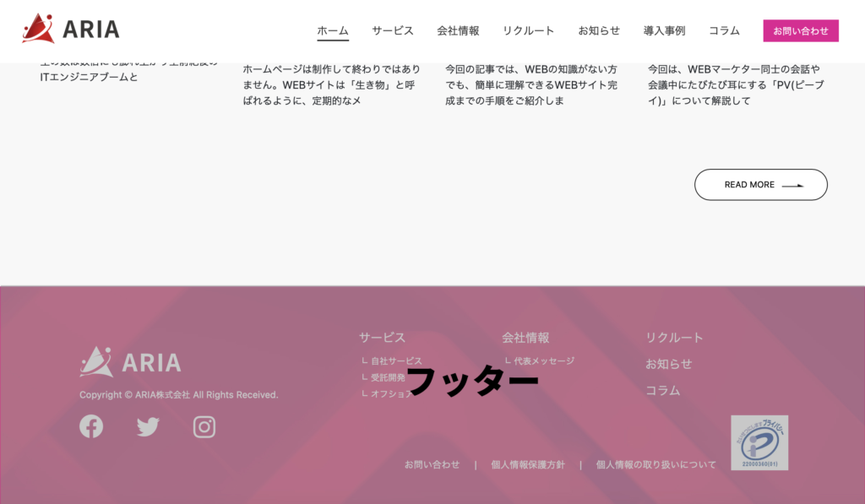Open the Facebook icon in footer
The width and height of the screenshot is (865, 504).
pos(91,426)
